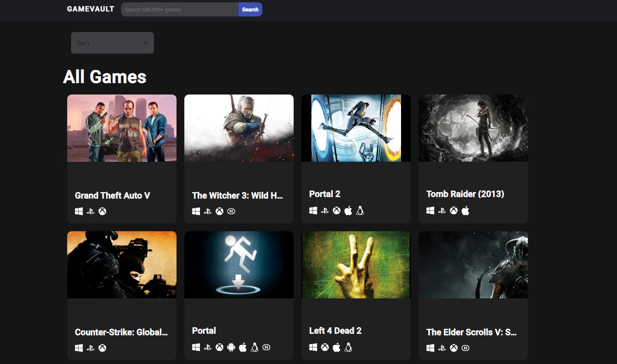
Task: Click the Windows icon under Portal 2
Action: pyautogui.click(x=313, y=211)
